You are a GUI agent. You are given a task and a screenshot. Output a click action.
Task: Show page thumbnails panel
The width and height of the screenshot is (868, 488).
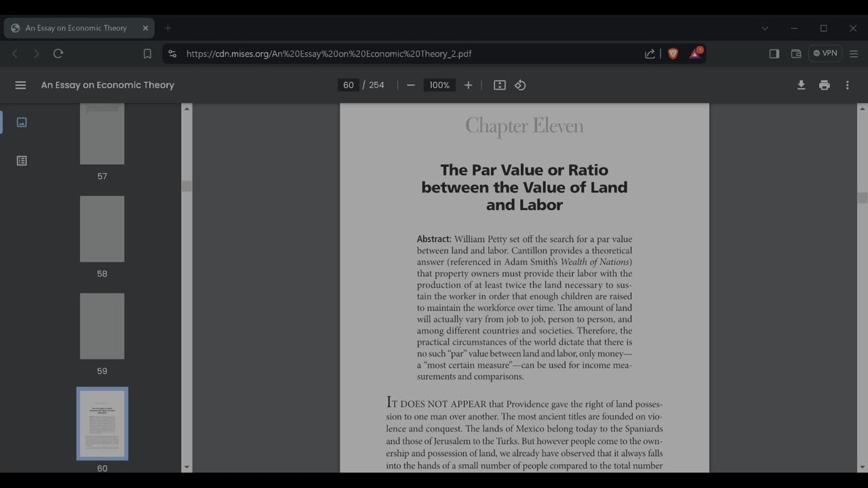pyautogui.click(x=22, y=122)
